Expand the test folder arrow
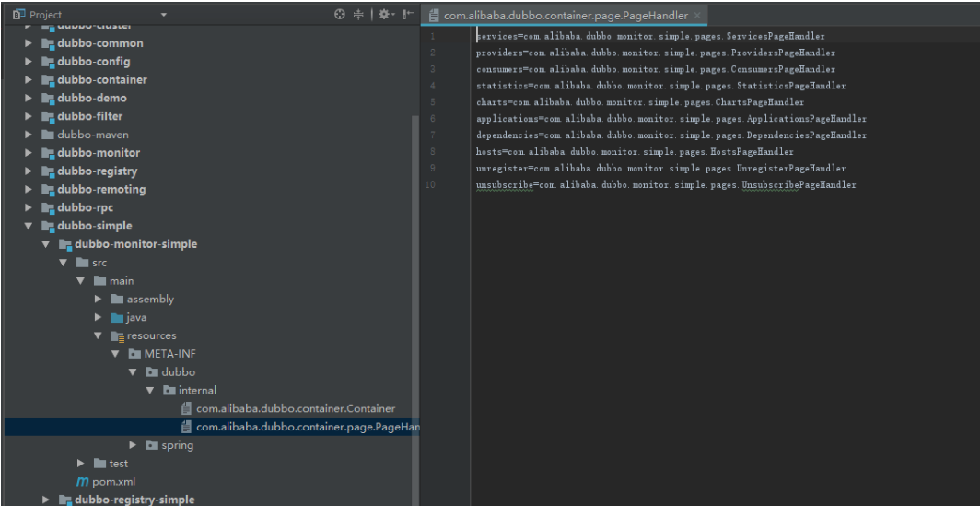Viewport: 980px width, 506px height. tap(81, 464)
